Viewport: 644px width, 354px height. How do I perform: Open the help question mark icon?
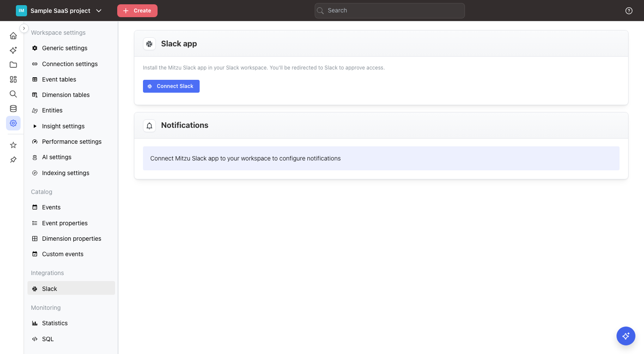[629, 11]
